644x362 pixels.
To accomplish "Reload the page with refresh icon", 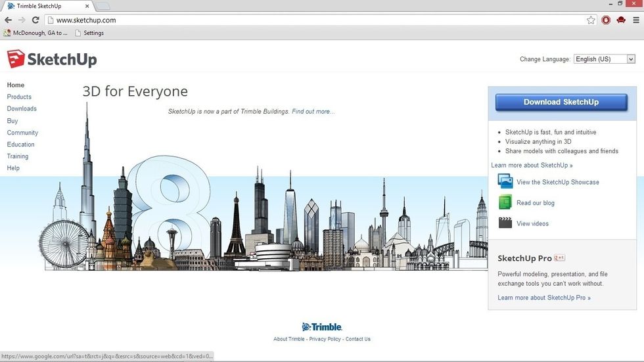I will click(35, 20).
